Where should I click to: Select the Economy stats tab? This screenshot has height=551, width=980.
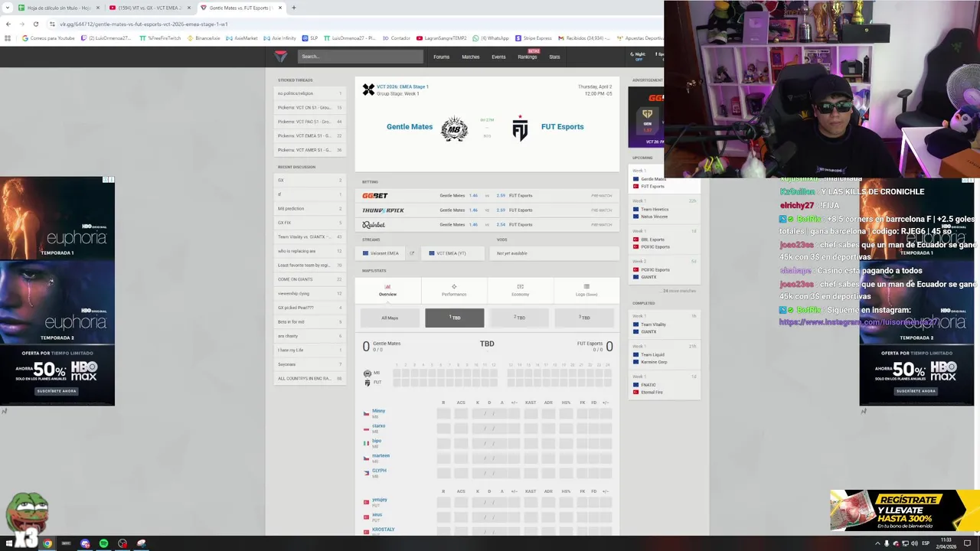[x=520, y=290]
